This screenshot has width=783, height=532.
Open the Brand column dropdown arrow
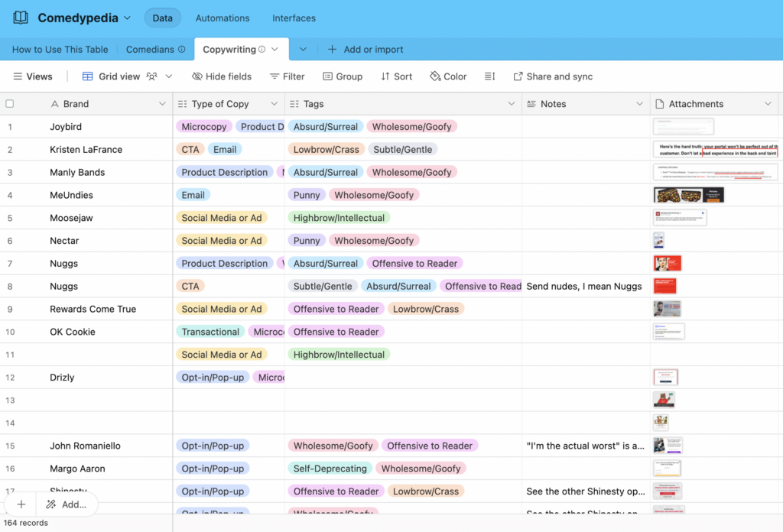pos(162,104)
